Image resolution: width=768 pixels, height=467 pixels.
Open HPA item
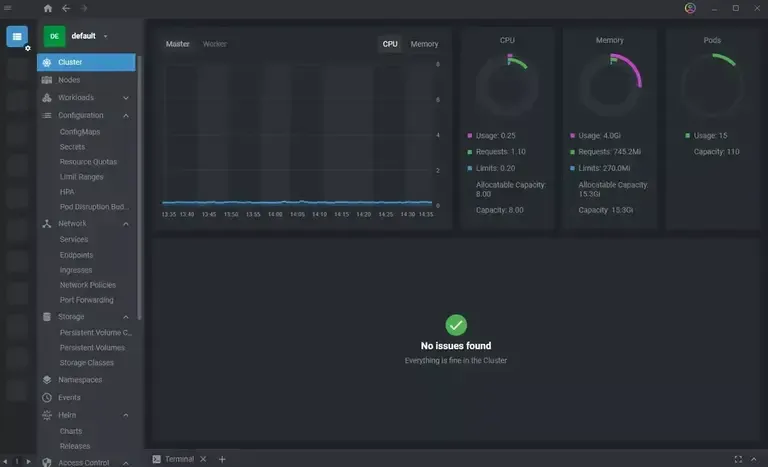point(67,192)
